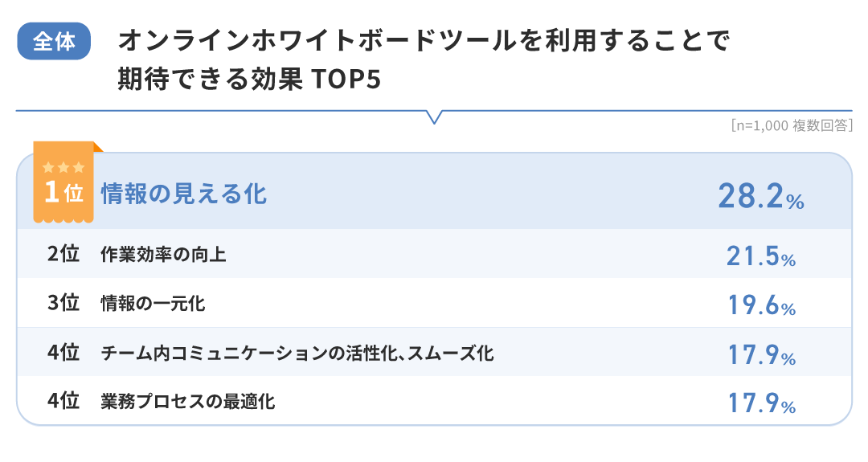Click the n=1,000 複数回答 note
Viewport: 868px width, 462px height.
[x=792, y=126]
